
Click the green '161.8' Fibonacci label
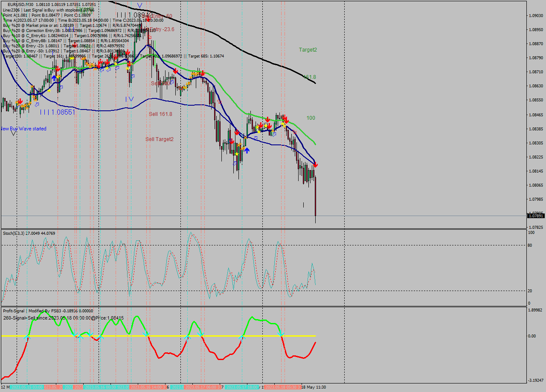309,77
